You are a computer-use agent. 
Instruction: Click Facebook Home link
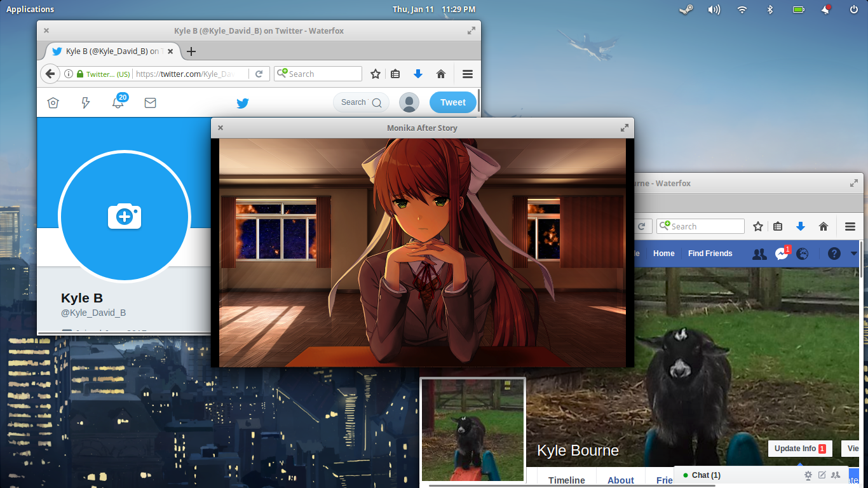(x=663, y=254)
